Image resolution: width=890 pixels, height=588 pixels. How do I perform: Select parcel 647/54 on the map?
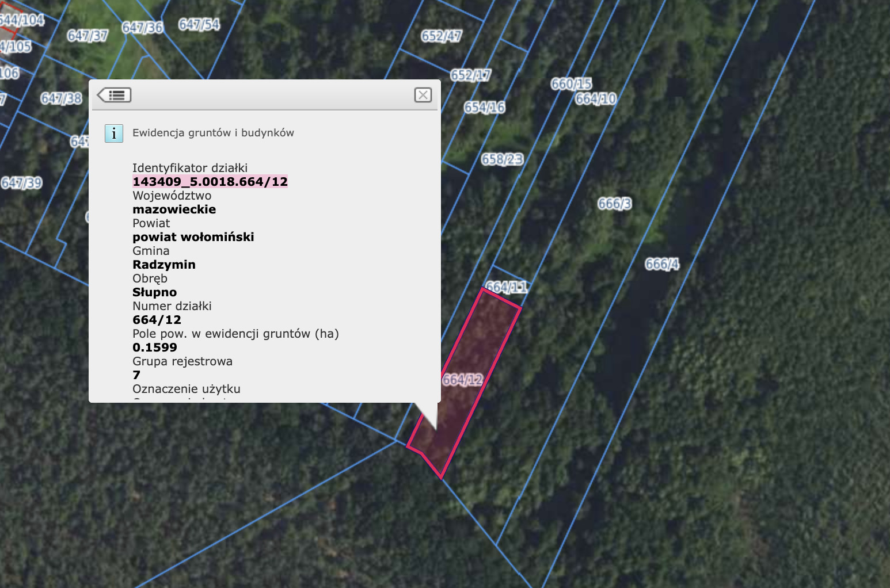(x=199, y=24)
